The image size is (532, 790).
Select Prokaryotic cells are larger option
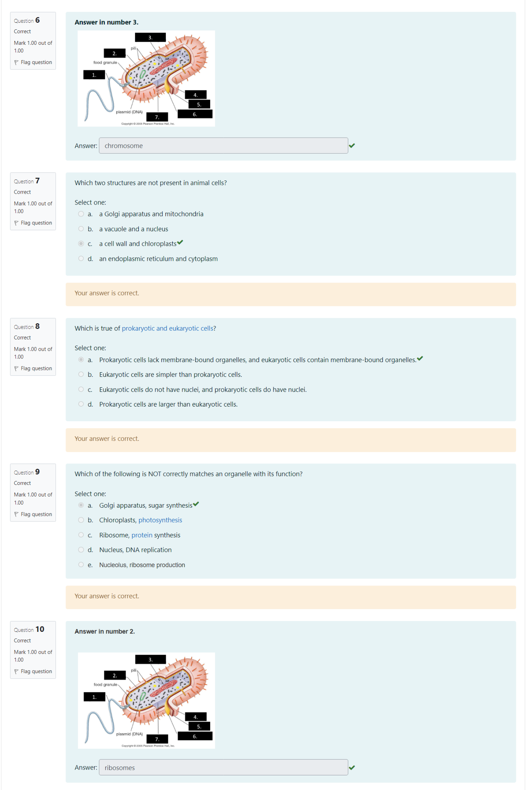[81, 404]
